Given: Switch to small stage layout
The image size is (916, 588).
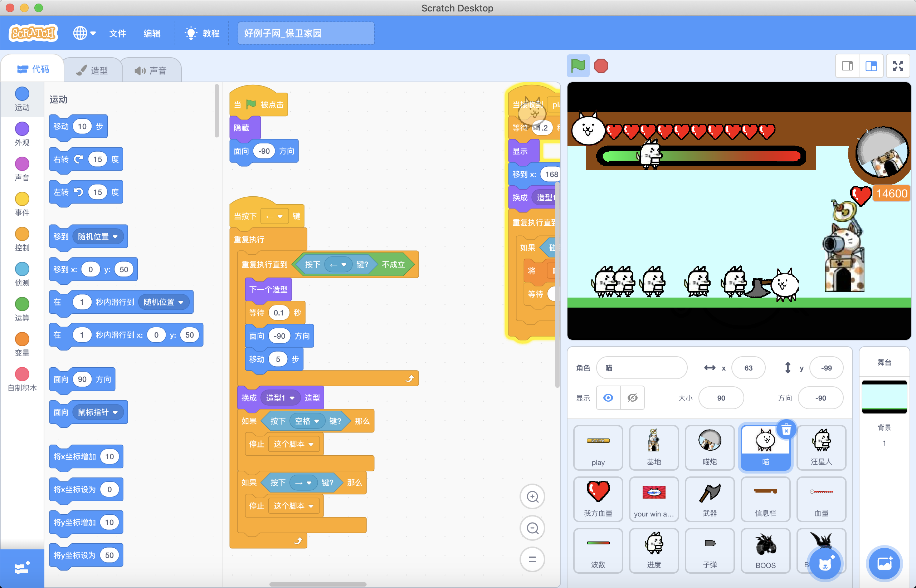Looking at the screenshot, I should 847,66.
